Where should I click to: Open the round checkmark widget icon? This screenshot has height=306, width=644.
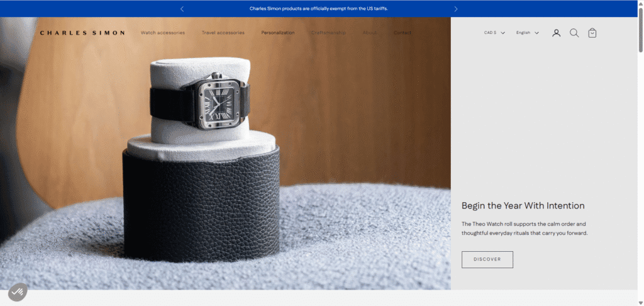(18, 292)
